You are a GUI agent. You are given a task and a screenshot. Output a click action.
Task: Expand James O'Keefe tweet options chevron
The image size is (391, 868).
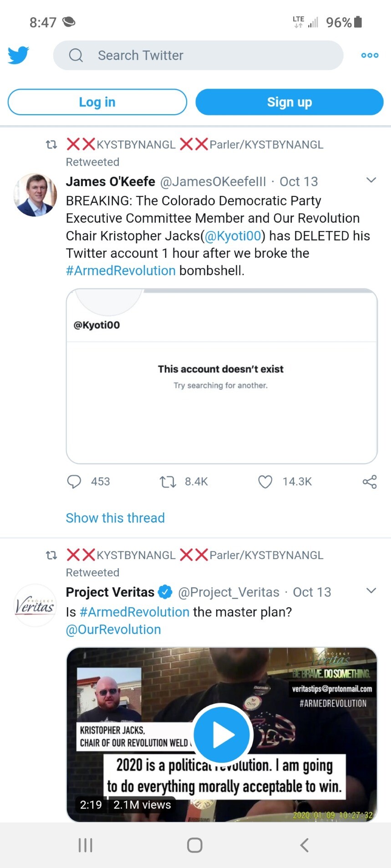coord(371,180)
